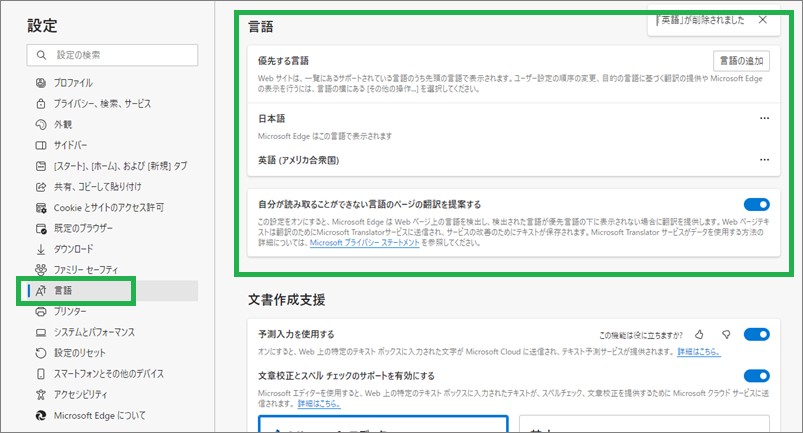Open more actions menu for 日本語
Image resolution: width=803 pixels, height=433 pixels.
(764, 118)
